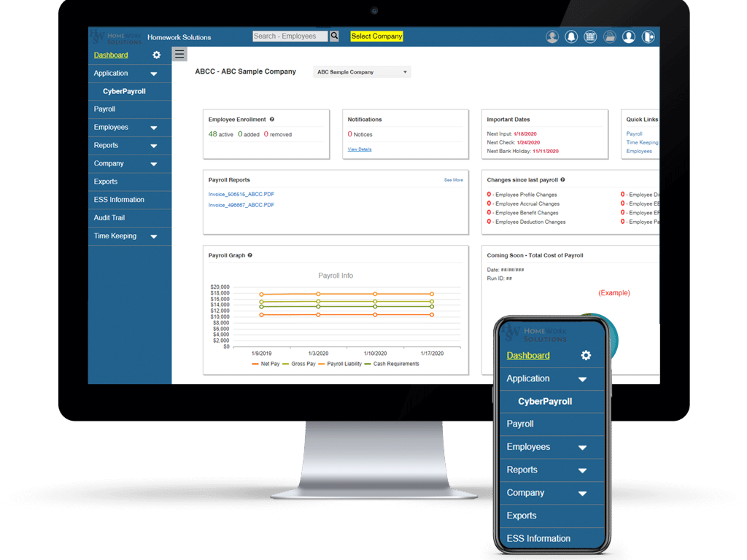Screen dimensions: 747x560
Task: Expand Reports arrow in desktop sidebar
Action: click(x=153, y=146)
